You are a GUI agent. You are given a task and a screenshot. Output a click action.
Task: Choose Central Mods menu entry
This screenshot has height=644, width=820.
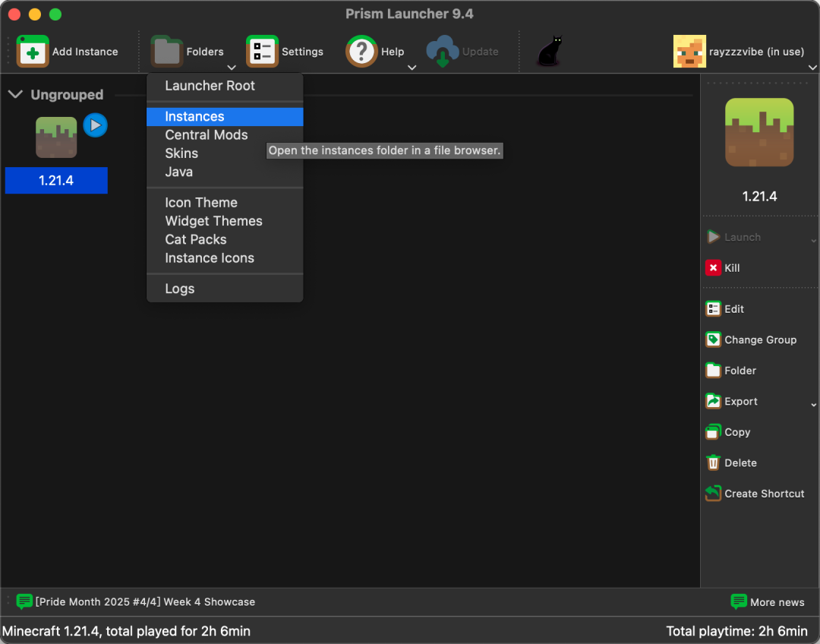[225, 135]
